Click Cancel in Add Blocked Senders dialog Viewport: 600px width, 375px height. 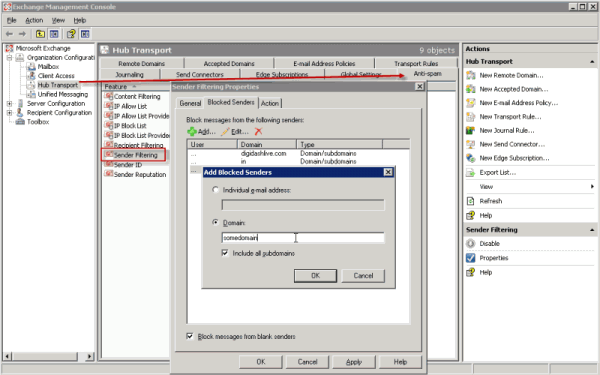coord(363,276)
